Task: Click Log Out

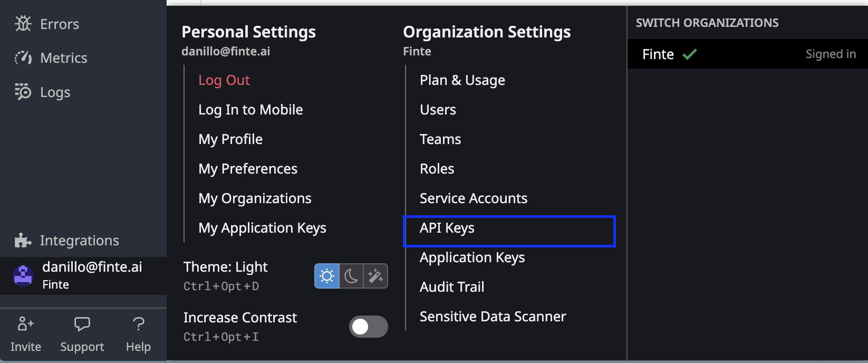Action: coord(224,80)
